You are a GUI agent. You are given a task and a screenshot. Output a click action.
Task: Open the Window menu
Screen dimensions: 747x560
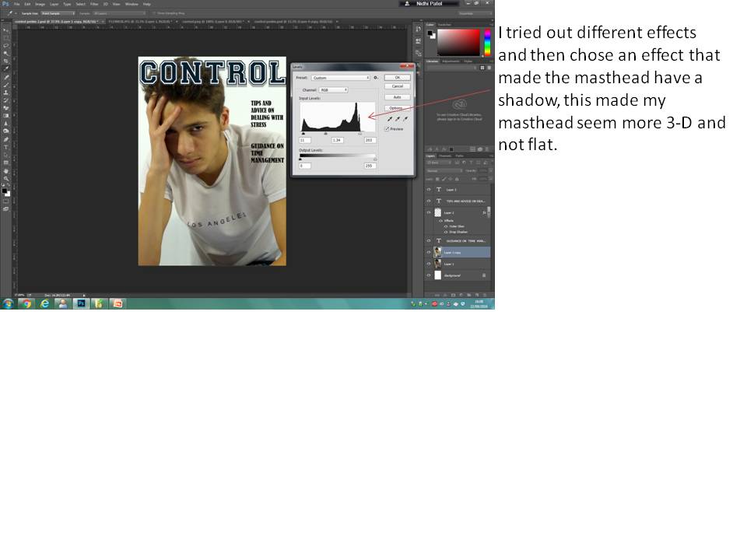tap(132, 4)
